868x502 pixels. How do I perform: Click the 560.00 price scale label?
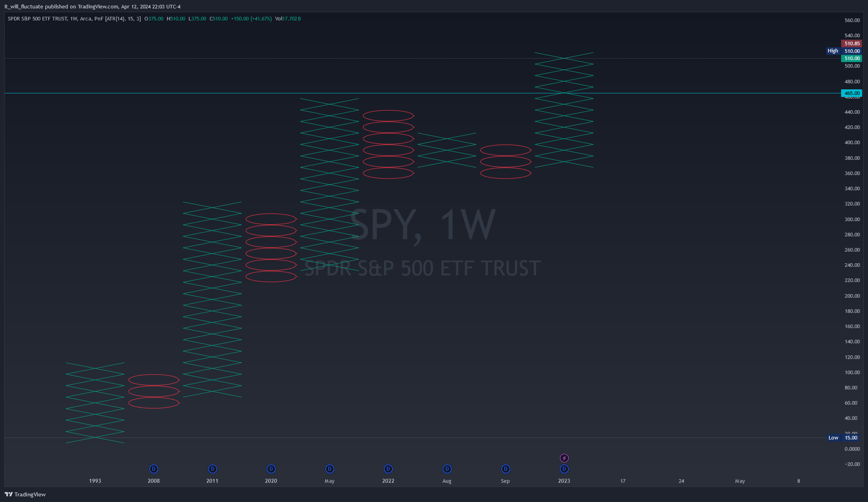click(852, 20)
